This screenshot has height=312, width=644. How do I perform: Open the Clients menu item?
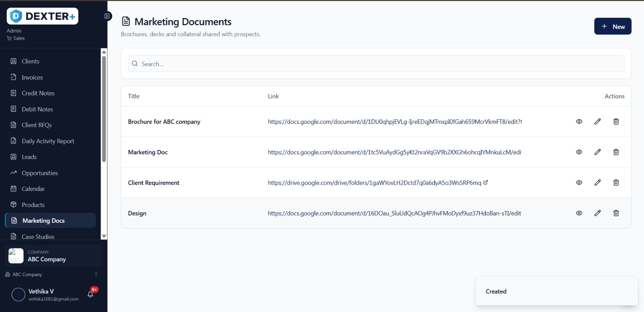coord(50,61)
